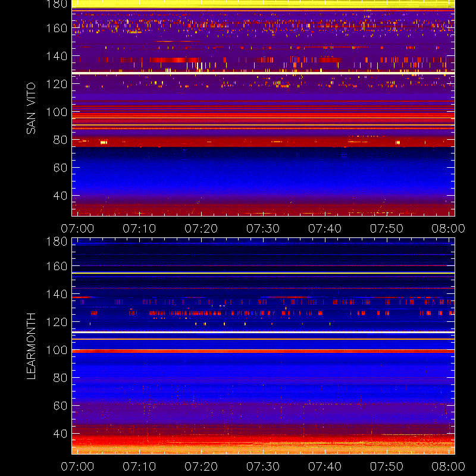This screenshot has width=476, height=476.
Task: Pick the 160 tick label on Learmonth plot
Action: (57, 266)
